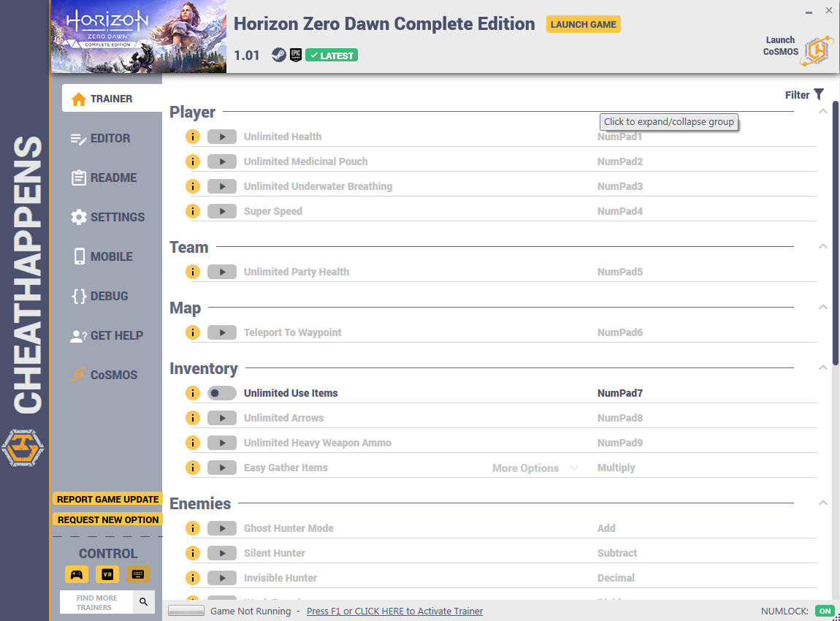
Task: Click the Epic Games platform icon
Action: click(x=296, y=55)
